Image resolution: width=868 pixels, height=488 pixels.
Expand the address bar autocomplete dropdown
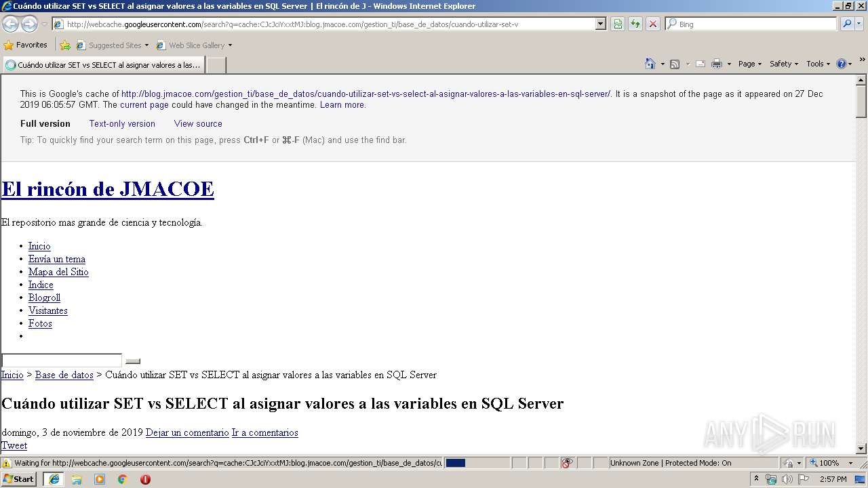(601, 24)
